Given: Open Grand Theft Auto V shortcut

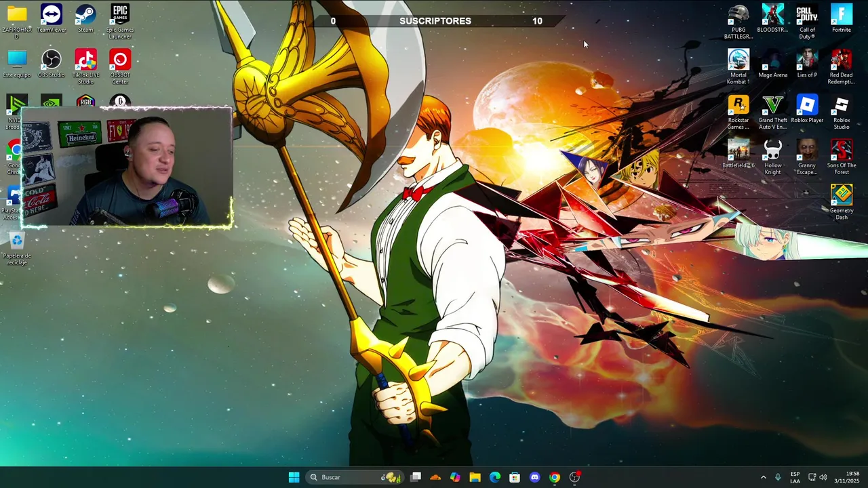Looking at the screenshot, I should click(773, 112).
